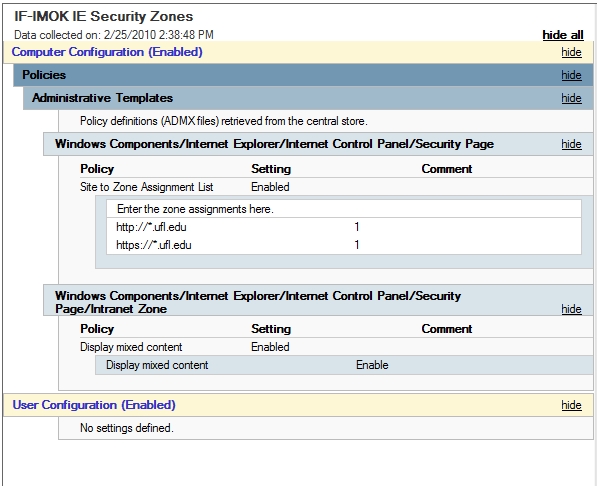Select the Computer Configuration (Enabled) heading

pos(107,52)
